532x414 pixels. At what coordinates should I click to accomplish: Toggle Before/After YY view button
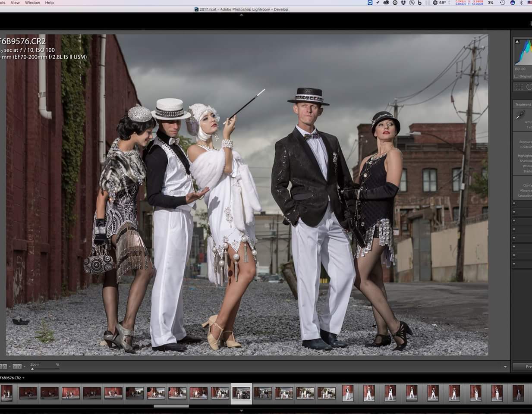tap(17, 367)
